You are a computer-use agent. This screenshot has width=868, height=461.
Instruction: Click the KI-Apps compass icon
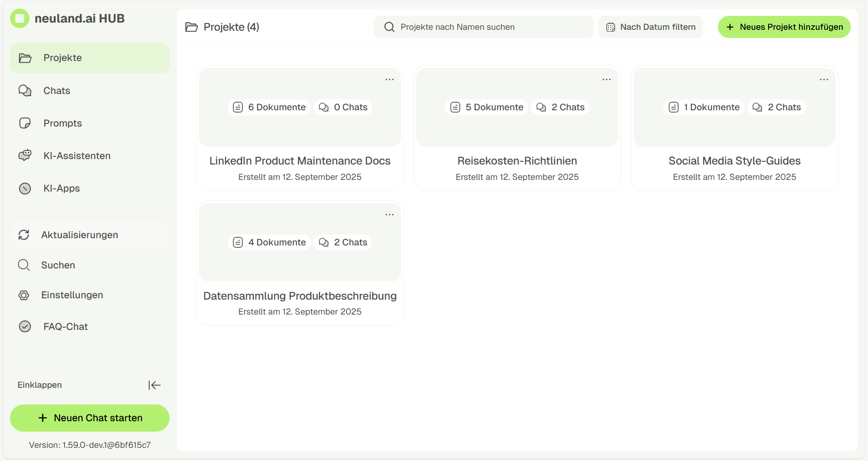click(25, 188)
